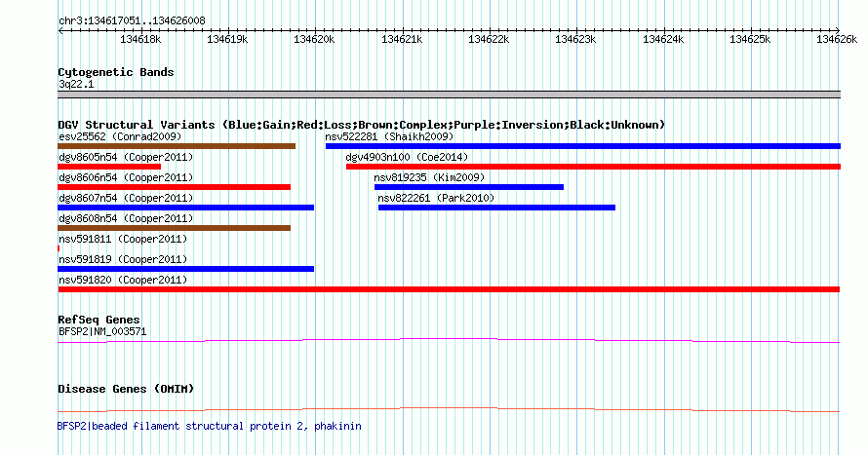Open nsv591820 (Cooper2011) variant label
This screenshot has height=455, width=868.
tap(123, 280)
